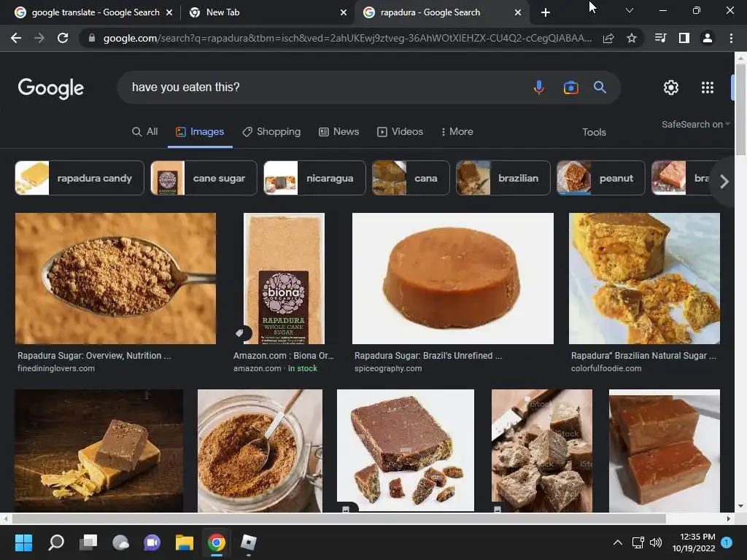The height and width of the screenshot is (560, 747).
Task: Open Biona Rapadura package image
Action: click(x=284, y=279)
